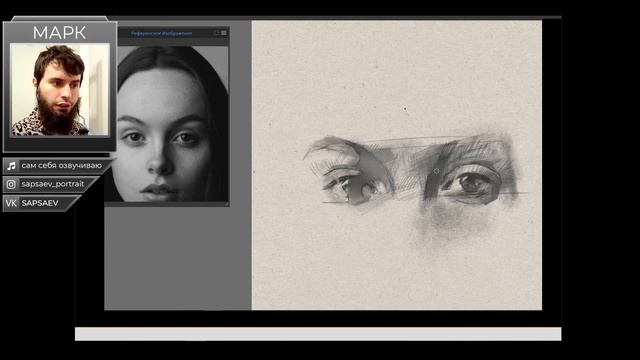Click the drawing canvas with sketched eyes
The width and height of the screenshot is (640, 360).
(397, 165)
